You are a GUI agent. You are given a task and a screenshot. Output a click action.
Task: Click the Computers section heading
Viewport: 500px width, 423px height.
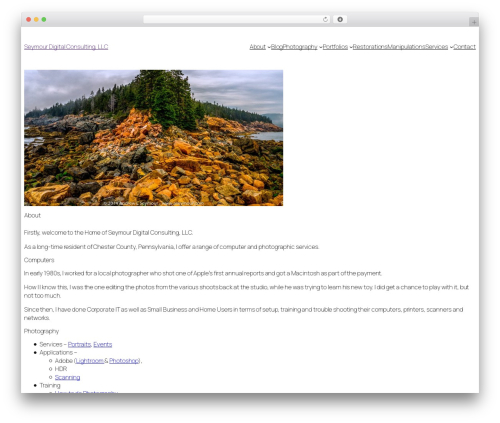click(x=39, y=260)
